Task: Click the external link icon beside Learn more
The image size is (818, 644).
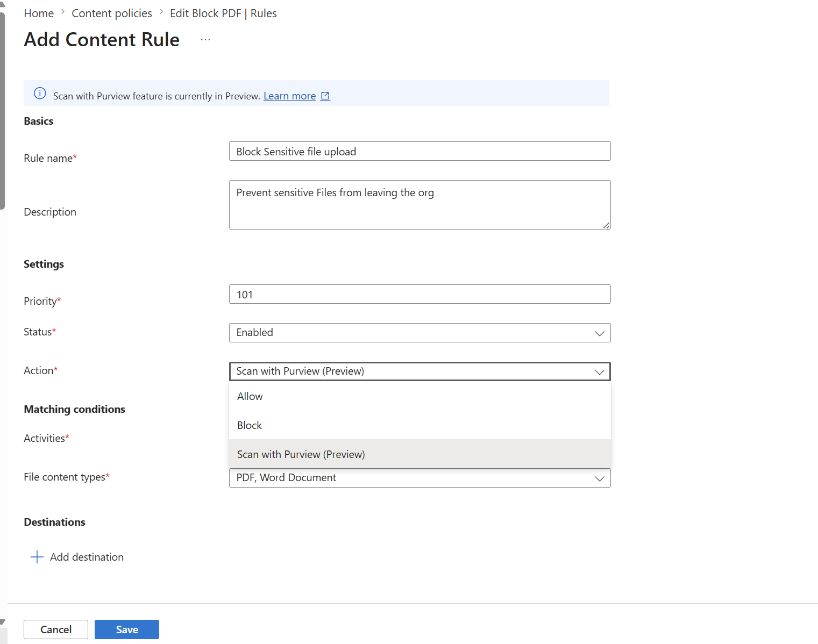Action: pos(325,96)
